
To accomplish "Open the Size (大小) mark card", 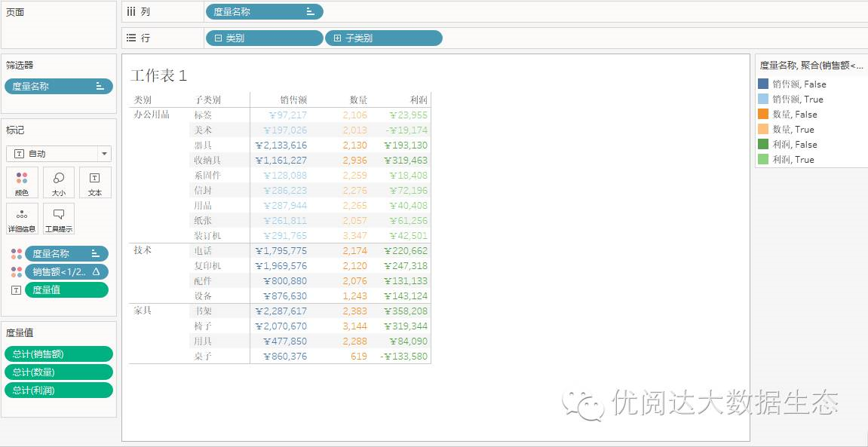I will [x=59, y=182].
